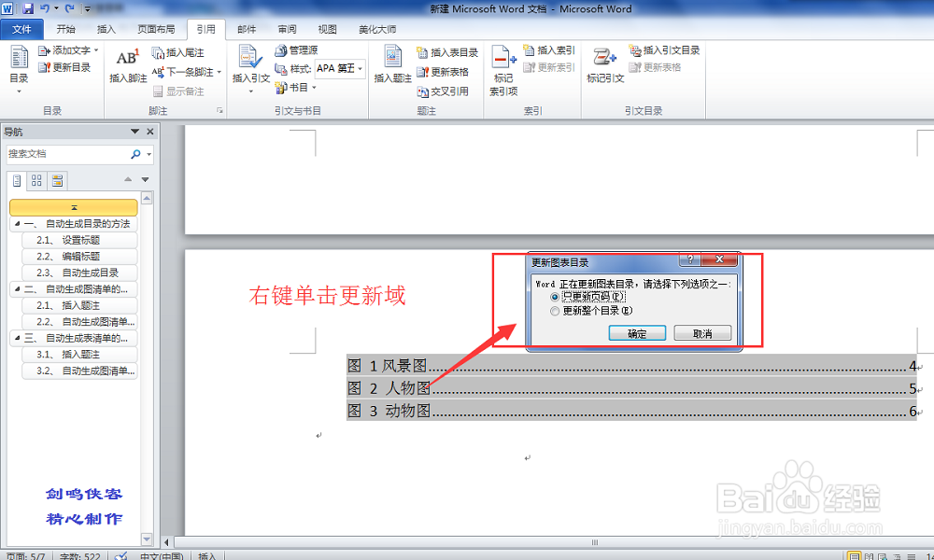Click 取消 in the update dialog
Viewport: 934px width, 560px height.
702,333
